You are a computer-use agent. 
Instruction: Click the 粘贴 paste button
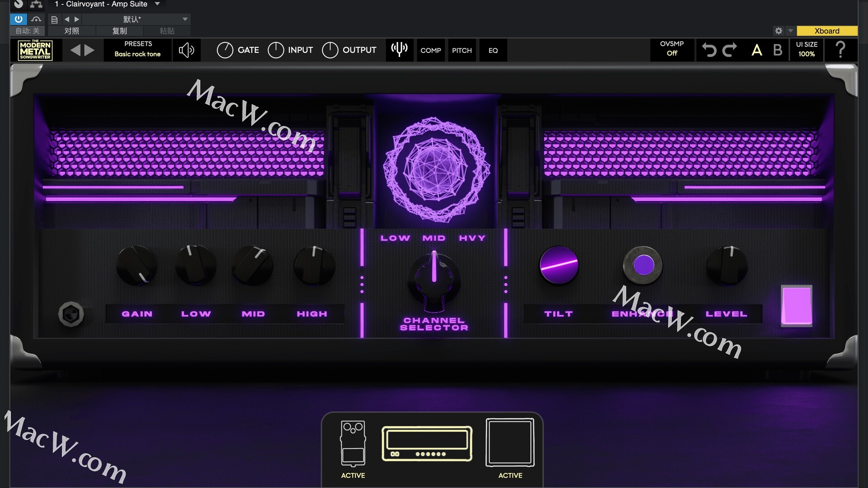pyautogui.click(x=167, y=31)
